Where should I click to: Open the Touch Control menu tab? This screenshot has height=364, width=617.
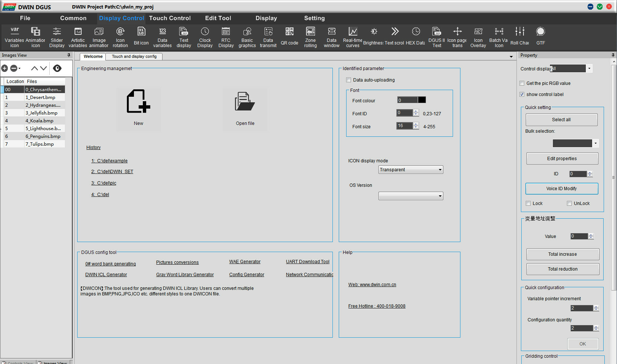tap(170, 18)
